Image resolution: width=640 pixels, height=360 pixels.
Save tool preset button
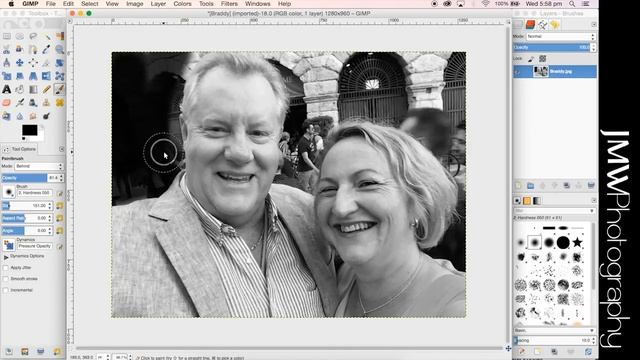(x=9, y=351)
